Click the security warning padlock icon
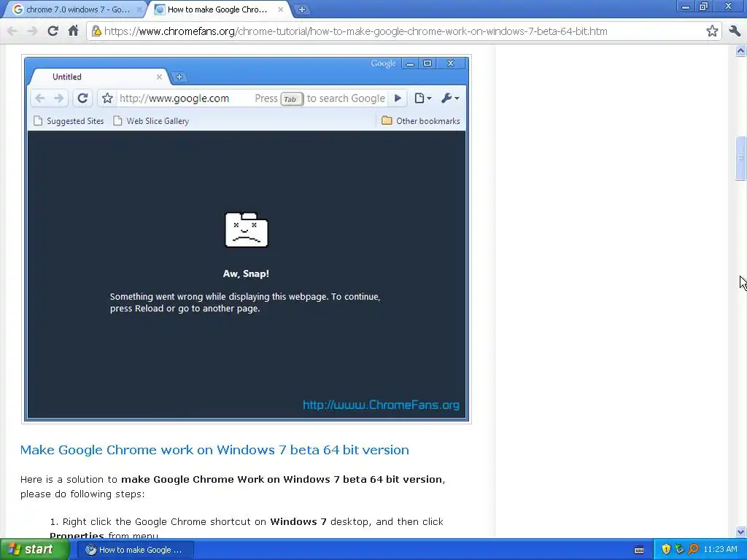 pos(97,31)
